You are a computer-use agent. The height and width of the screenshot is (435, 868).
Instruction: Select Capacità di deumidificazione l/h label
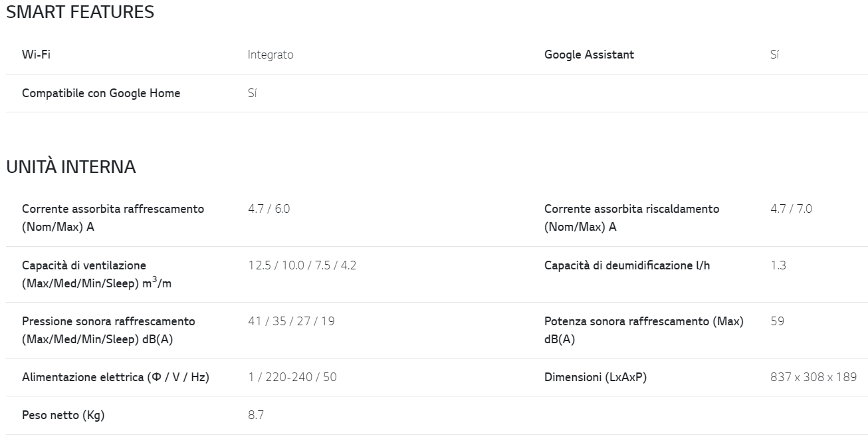tap(627, 265)
